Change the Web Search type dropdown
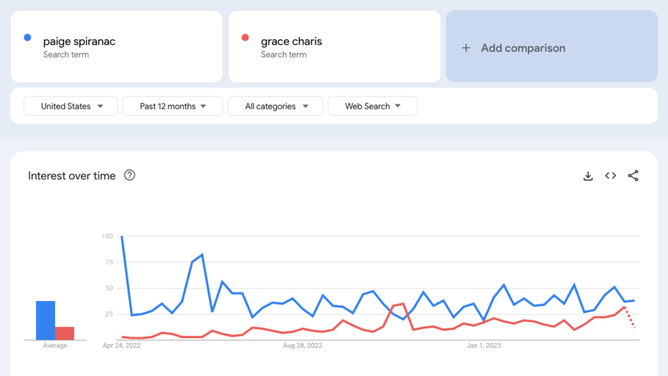This screenshot has height=376, width=668. [x=373, y=106]
